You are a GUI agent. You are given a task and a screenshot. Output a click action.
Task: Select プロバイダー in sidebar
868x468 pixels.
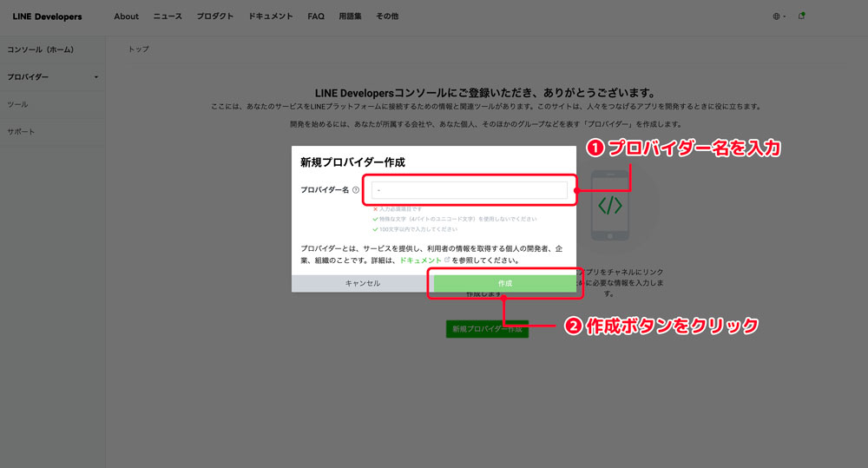coord(28,77)
